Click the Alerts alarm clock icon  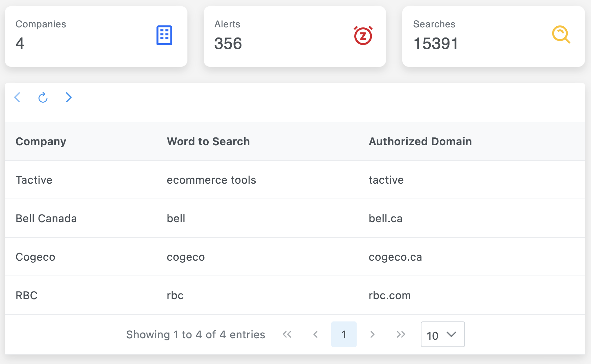click(362, 35)
